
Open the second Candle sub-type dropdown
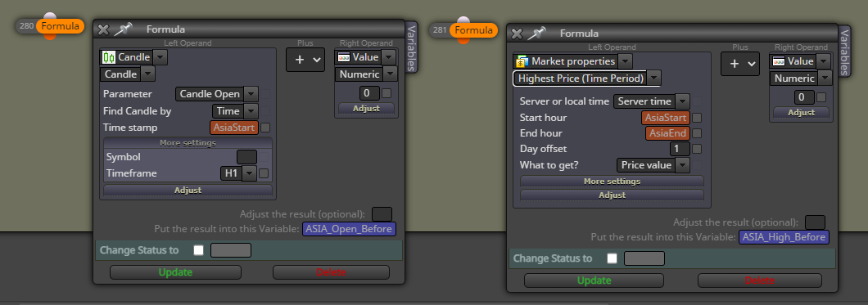click(147, 74)
